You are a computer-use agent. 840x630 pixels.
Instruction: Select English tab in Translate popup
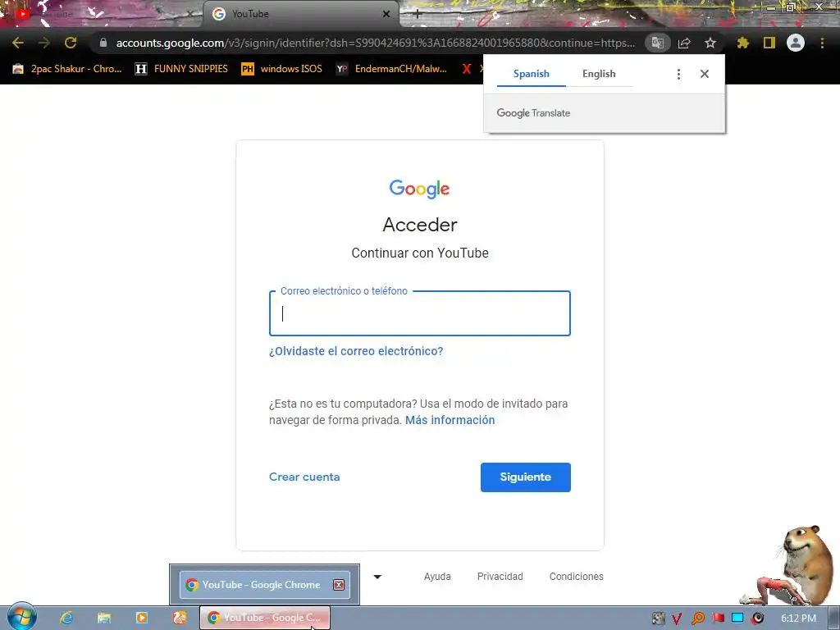pos(599,74)
